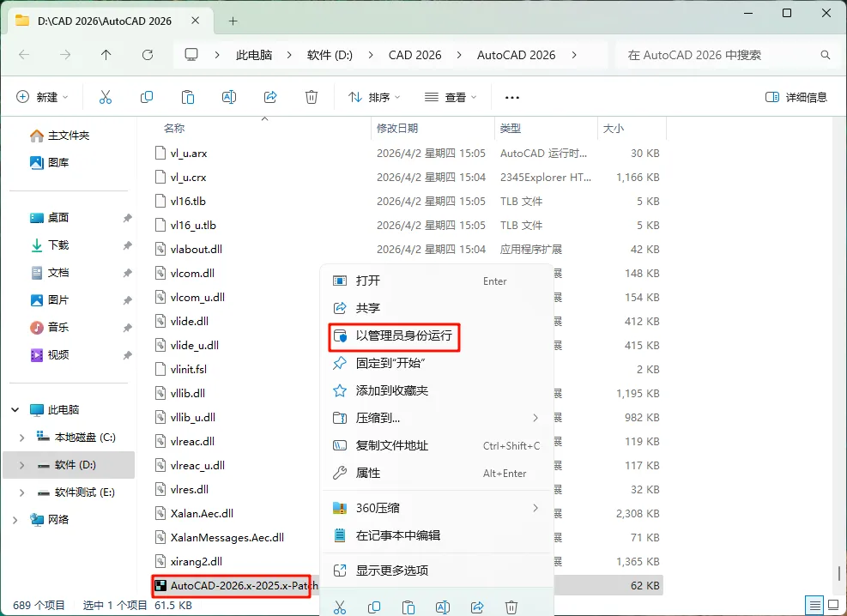Click the share icon at the context menu bottom
This screenshot has width=847, height=616.
(477, 607)
